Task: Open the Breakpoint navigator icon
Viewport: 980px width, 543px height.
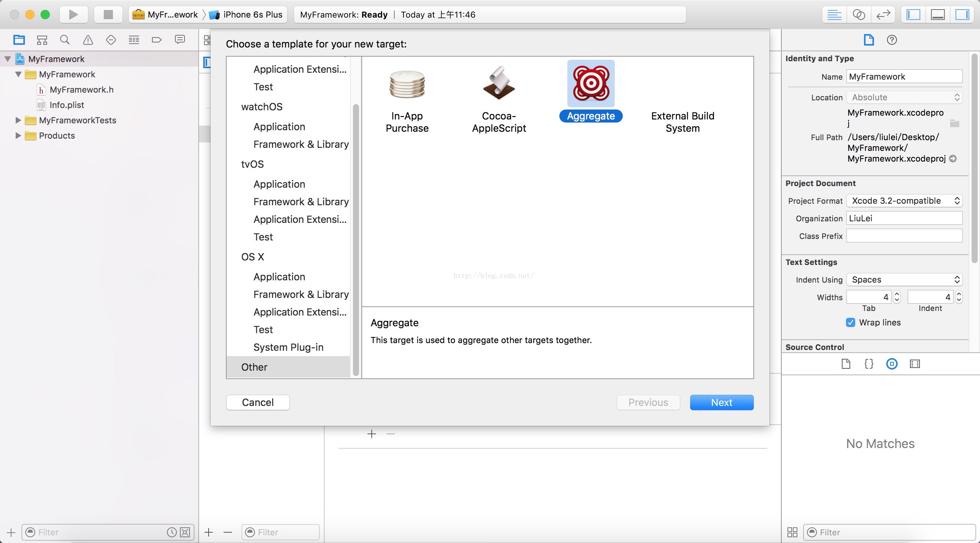Action: tap(157, 40)
